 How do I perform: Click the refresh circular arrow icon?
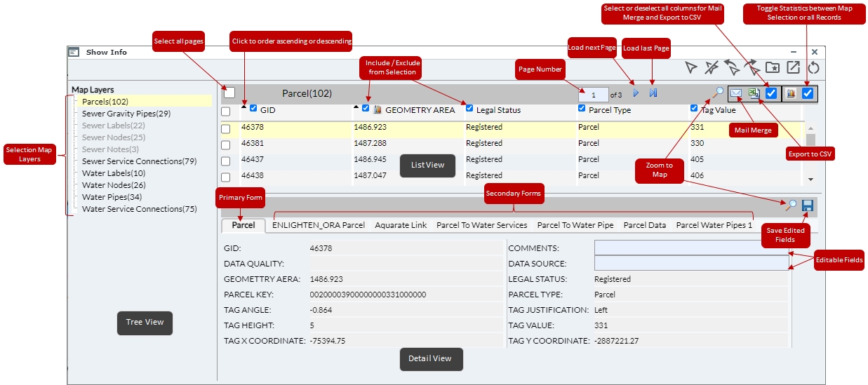click(x=813, y=68)
